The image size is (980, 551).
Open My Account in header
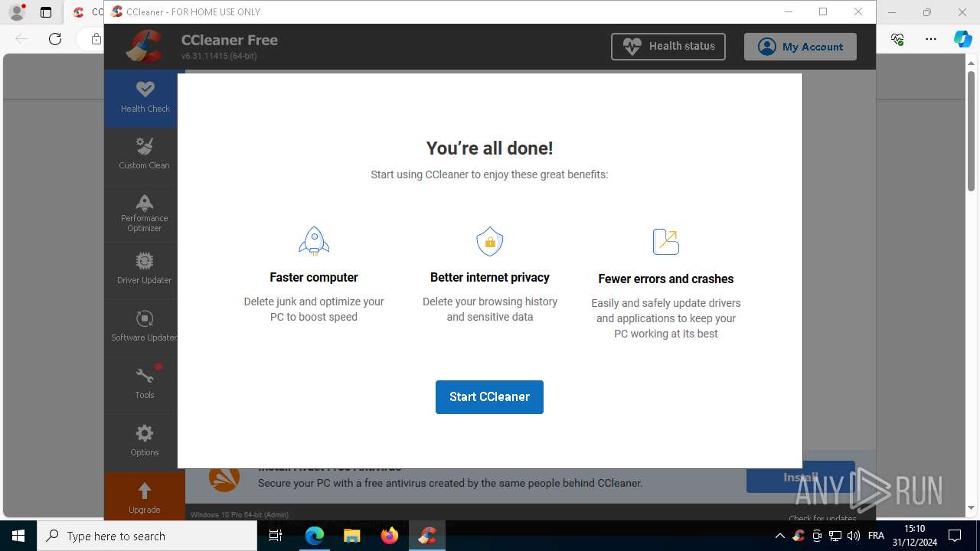800,47
